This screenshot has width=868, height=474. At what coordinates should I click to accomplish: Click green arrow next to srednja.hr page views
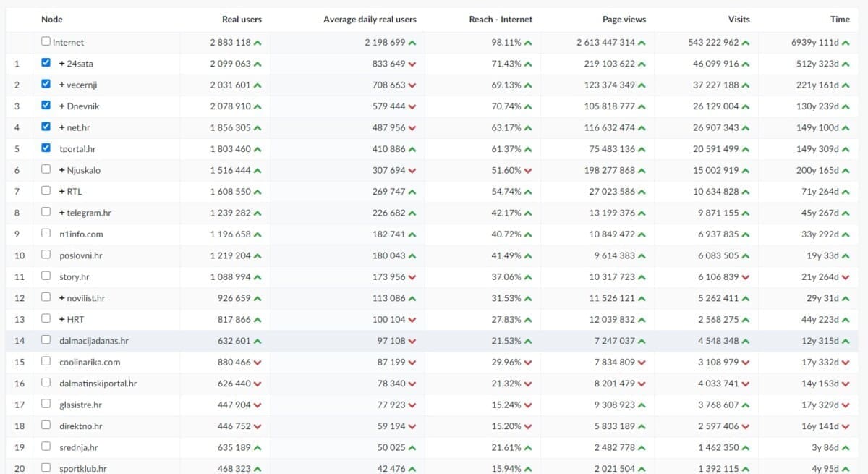pos(642,447)
